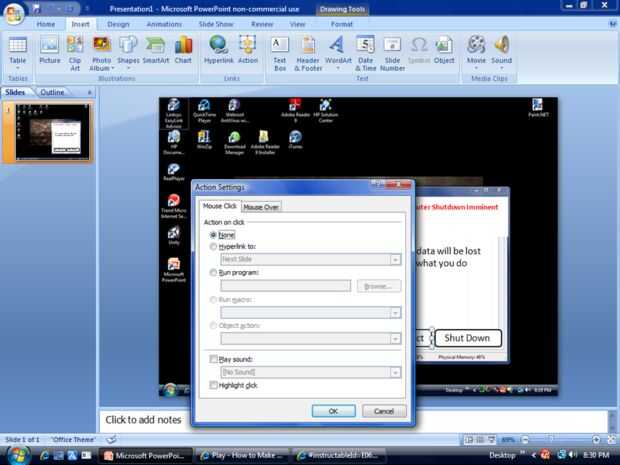Cancel the Action Settings dialog
This screenshot has height=465, width=620.
[384, 411]
